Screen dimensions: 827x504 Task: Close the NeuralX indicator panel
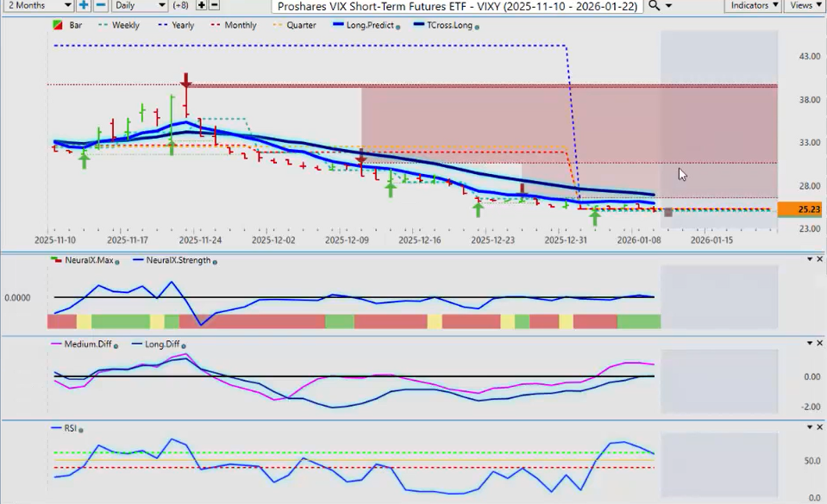click(819, 259)
